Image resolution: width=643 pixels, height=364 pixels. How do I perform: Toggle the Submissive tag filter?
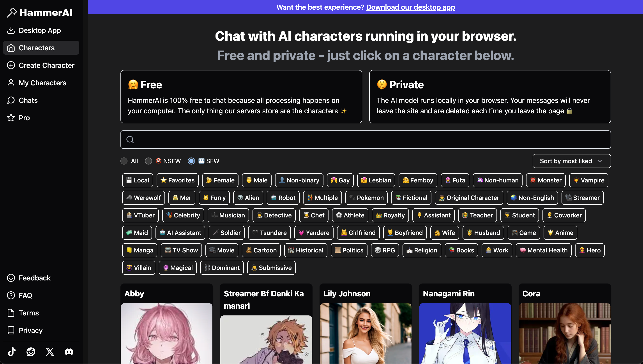click(271, 268)
